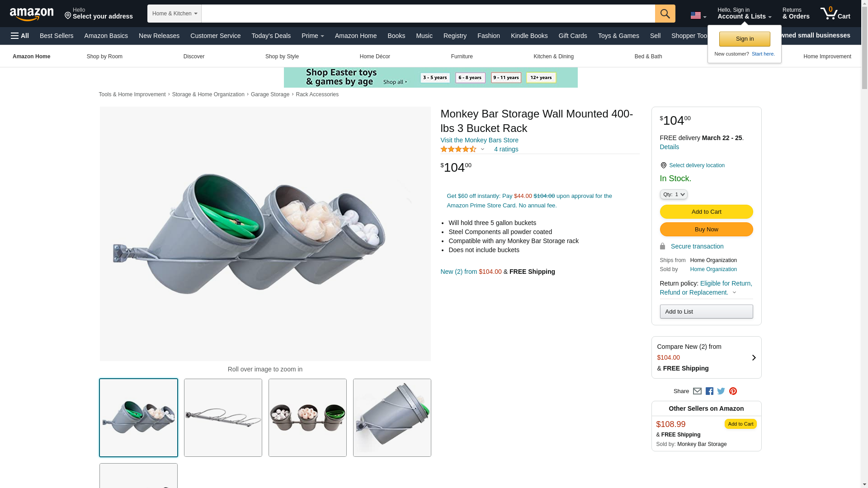
Task: Open the language flag selector
Action: [x=698, y=15]
